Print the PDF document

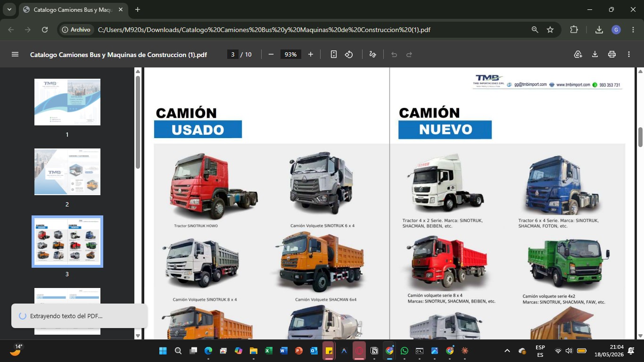(612, 54)
